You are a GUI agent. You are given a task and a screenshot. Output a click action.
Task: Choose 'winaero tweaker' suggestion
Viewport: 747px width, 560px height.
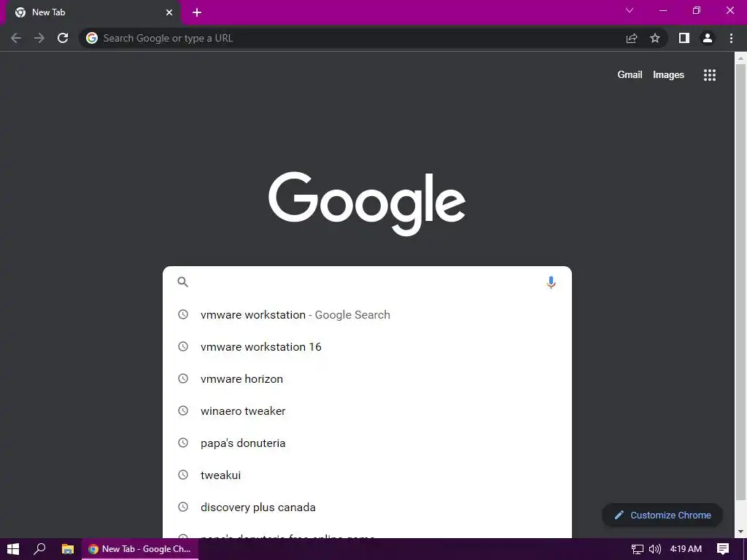[367, 411]
